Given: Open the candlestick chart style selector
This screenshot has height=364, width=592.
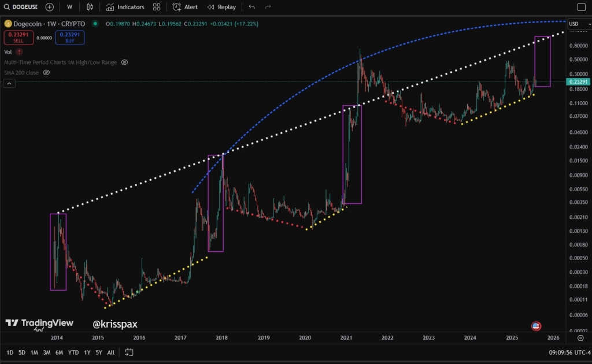Looking at the screenshot, I should coord(90,7).
